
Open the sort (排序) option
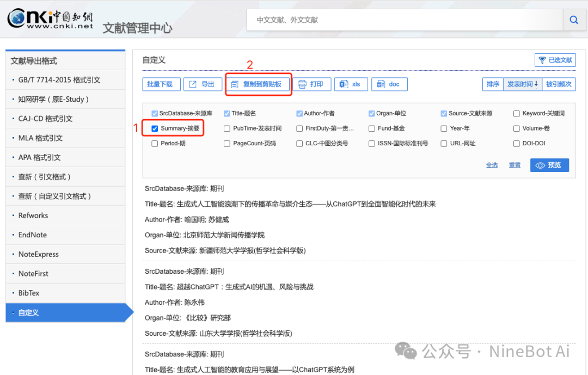click(493, 84)
